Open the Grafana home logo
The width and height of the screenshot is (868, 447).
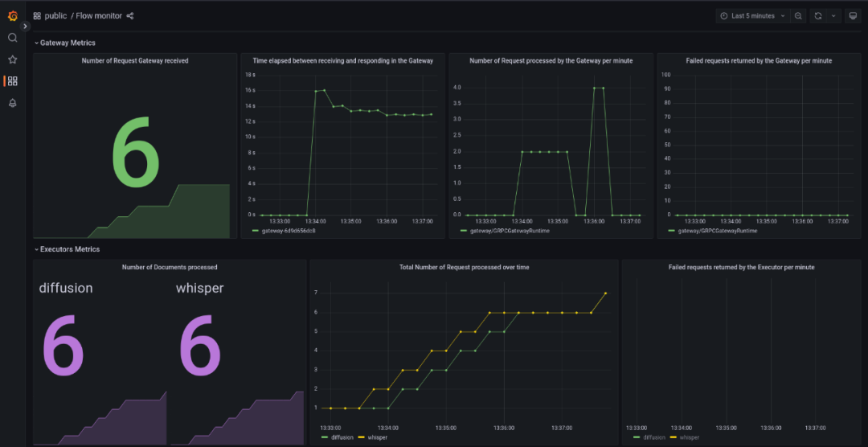12,15
